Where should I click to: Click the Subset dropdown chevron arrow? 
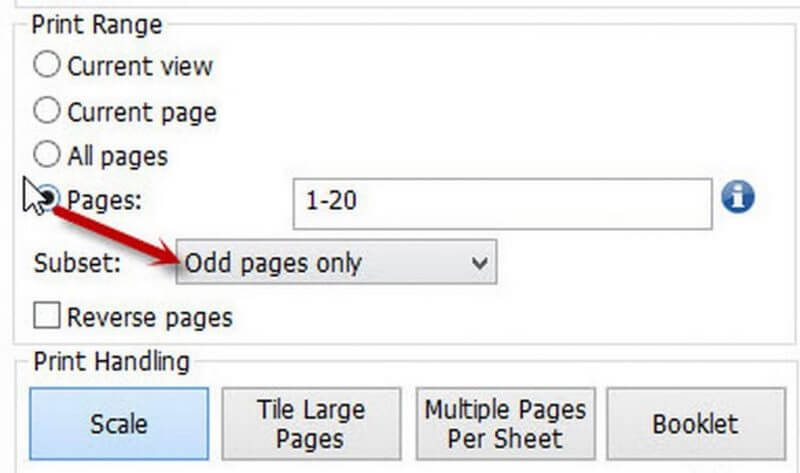pos(480,264)
